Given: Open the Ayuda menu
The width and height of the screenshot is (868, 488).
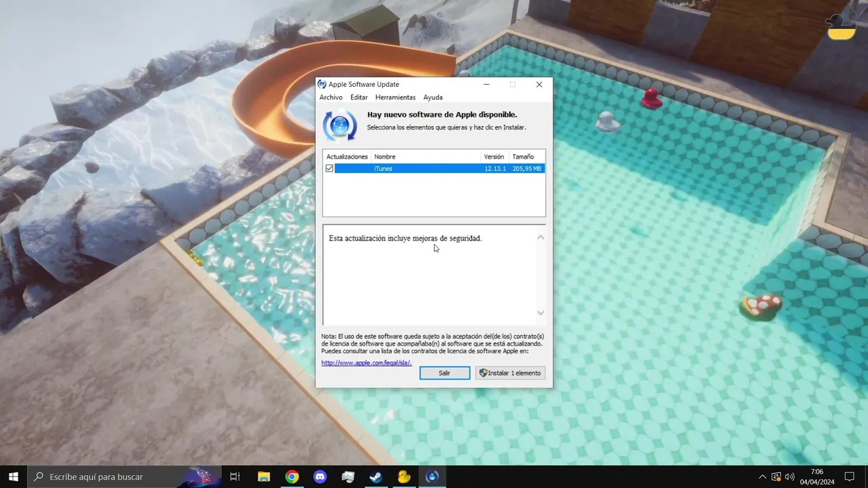Looking at the screenshot, I should pos(433,98).
